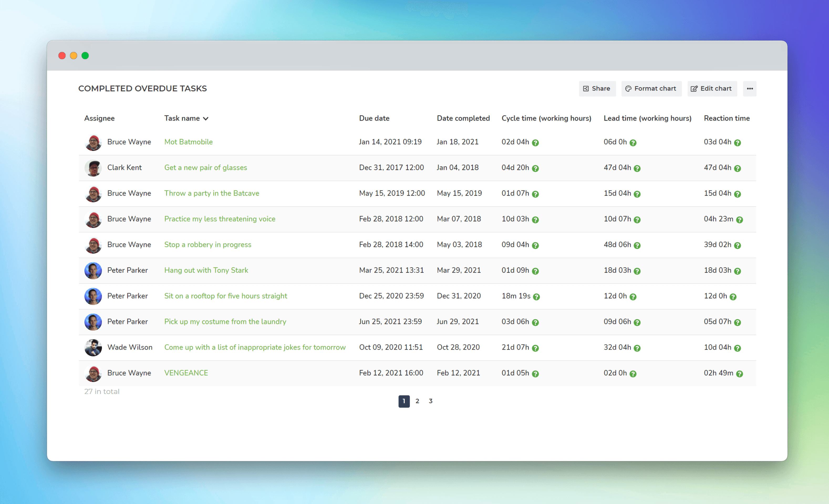This screenshot has height=504, width=829.
Task: Sort by Due date column header
Action: click(x=374, y=118)
